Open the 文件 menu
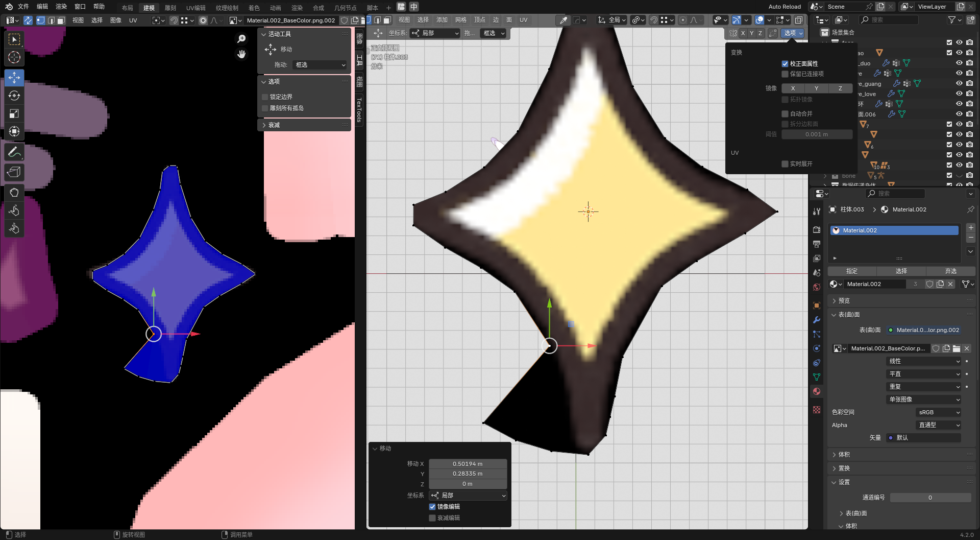Screen dimensions: 980x540 pos(23,7)
